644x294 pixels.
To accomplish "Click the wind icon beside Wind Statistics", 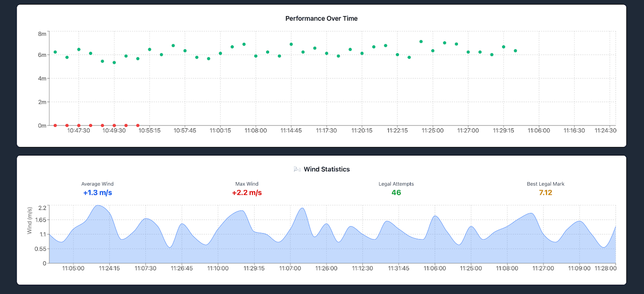I will tap(297, 170).
